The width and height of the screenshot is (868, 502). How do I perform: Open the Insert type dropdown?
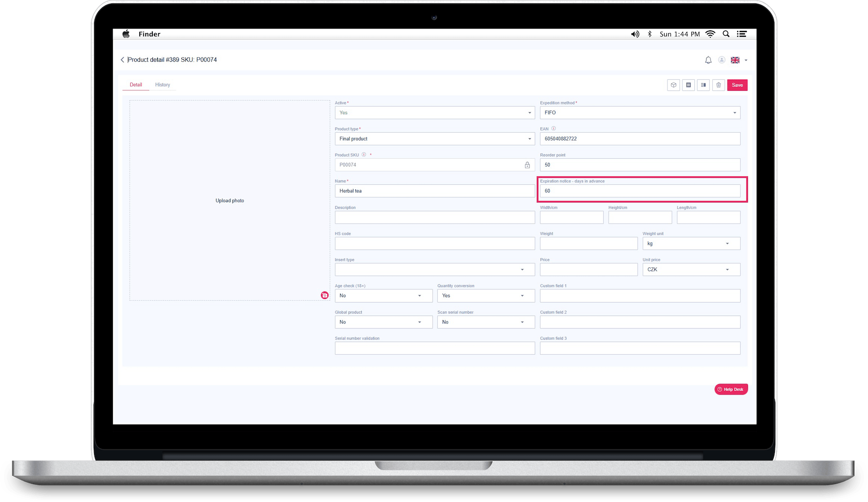click(x=435, y=270)
